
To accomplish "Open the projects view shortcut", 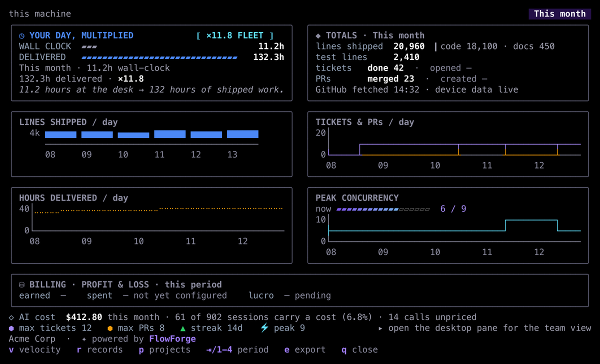I will pos(164,349).
